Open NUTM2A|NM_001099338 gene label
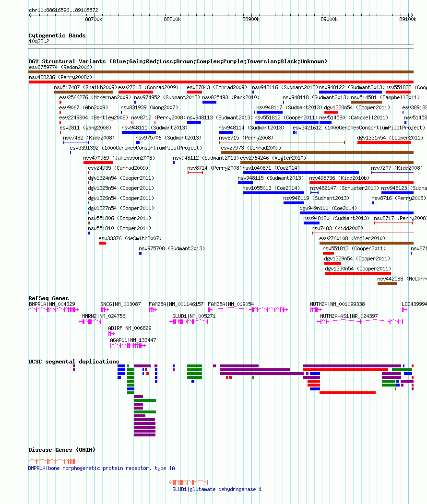 337,304
